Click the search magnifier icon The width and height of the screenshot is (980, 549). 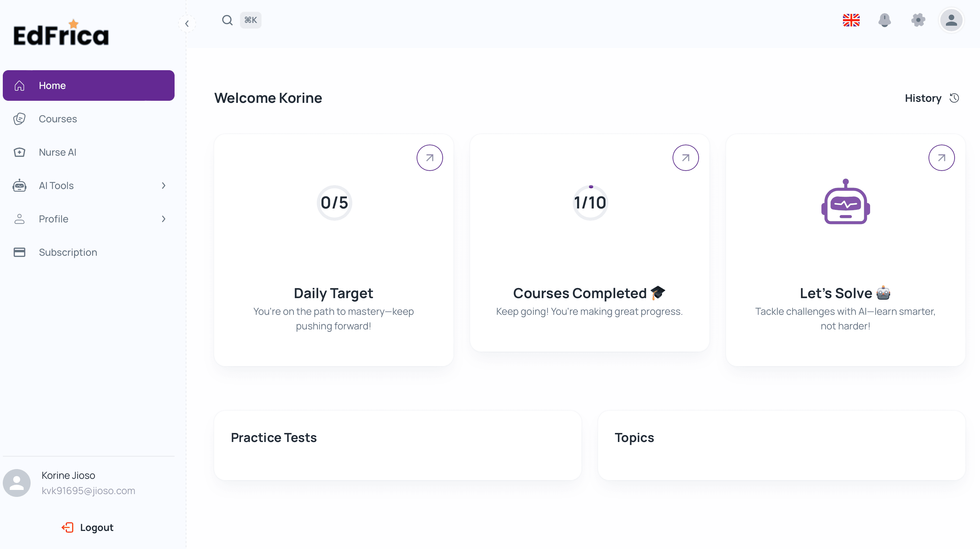coord(227,20)
